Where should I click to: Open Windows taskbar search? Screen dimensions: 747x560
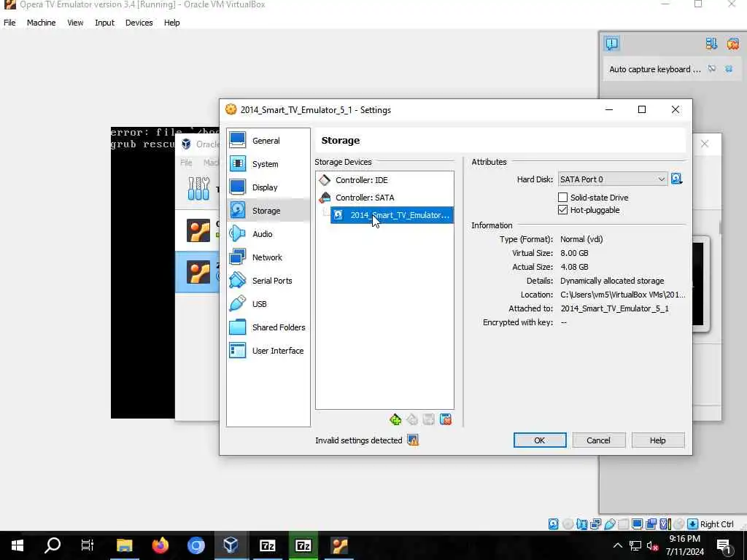(x=53, y=545)
